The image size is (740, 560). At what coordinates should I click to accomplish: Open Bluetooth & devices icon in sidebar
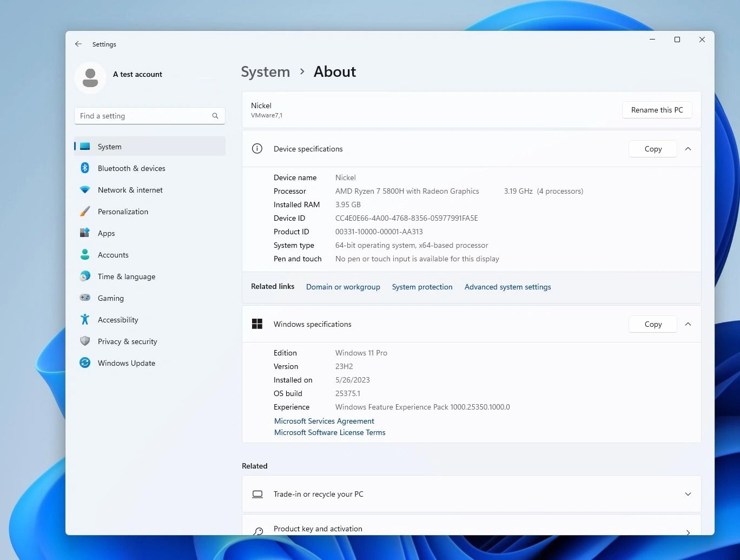[x=85, y=168]
